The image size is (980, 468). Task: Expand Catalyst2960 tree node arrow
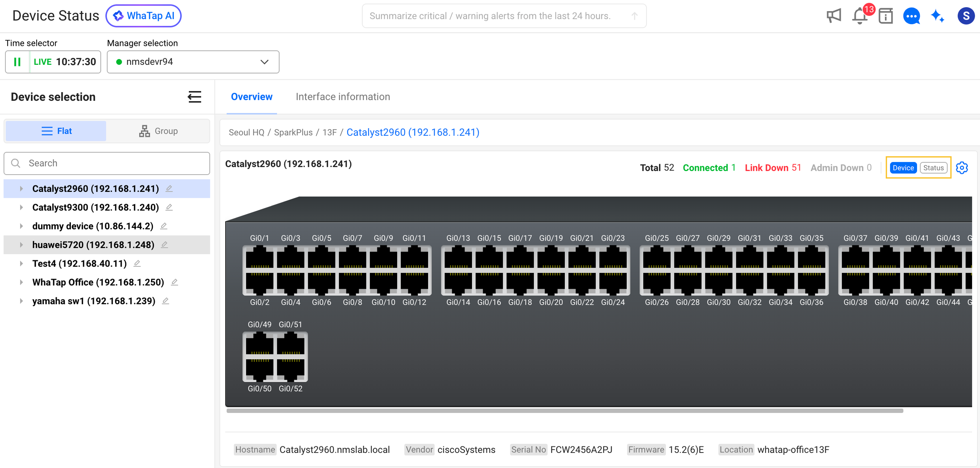[21, 189]
